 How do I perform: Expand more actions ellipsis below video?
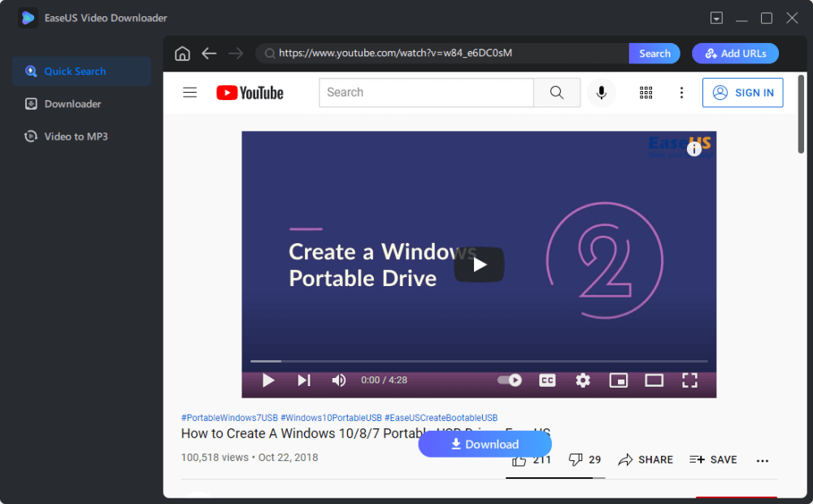pos(762,460)
